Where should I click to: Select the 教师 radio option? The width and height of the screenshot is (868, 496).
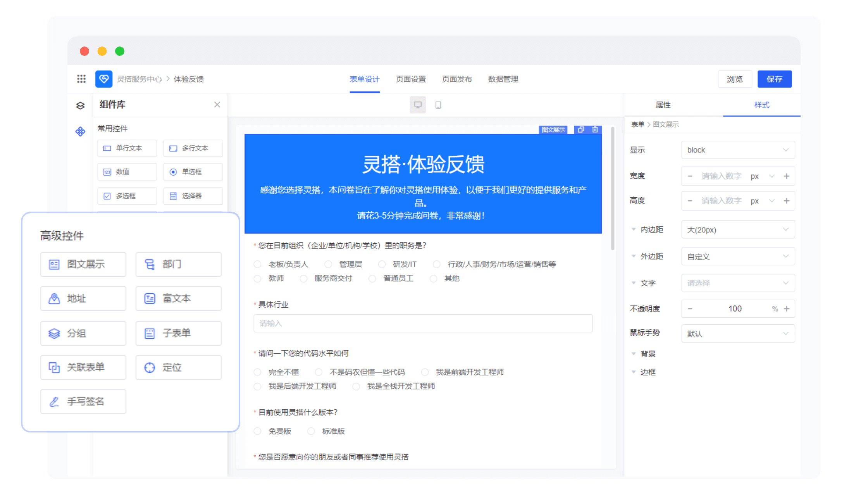(257, 279)
